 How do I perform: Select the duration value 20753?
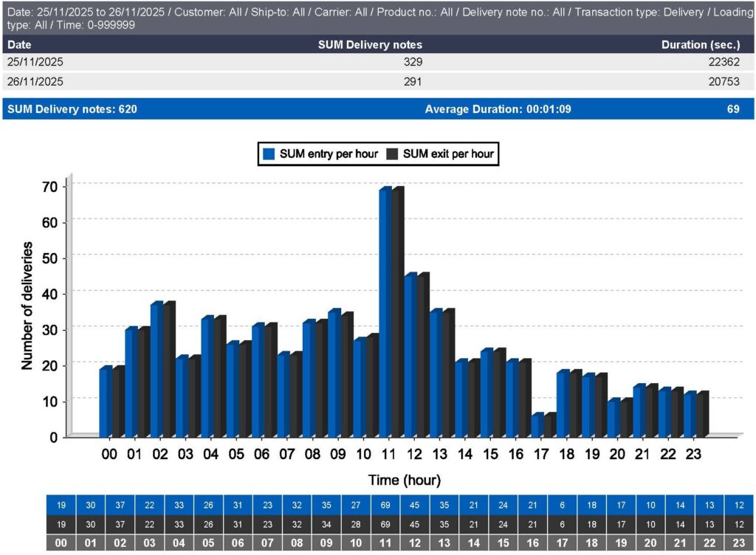pyautogui.click(x=724, y=81)
